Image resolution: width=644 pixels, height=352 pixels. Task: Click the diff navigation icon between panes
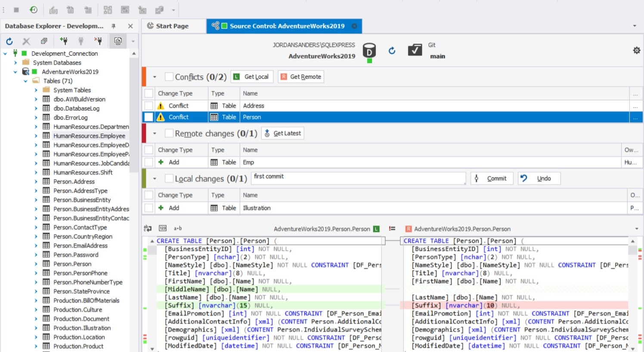[x=392, y=229]
